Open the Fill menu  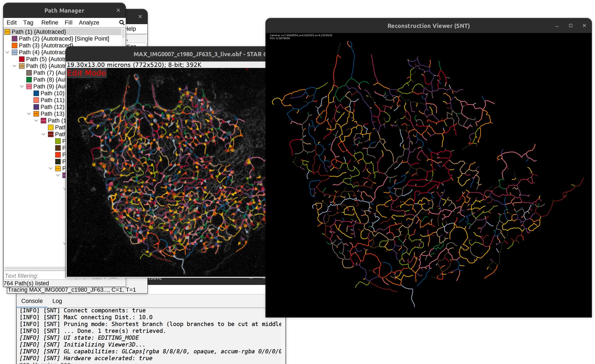click(x=68, y=22)
